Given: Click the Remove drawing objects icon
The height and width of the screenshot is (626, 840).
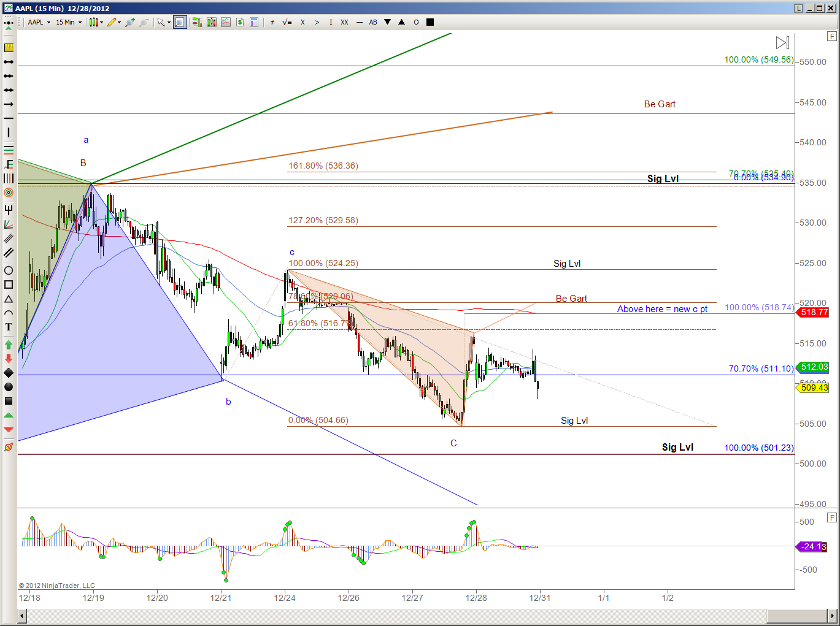Looking at the screenshot, I should 9,447.
